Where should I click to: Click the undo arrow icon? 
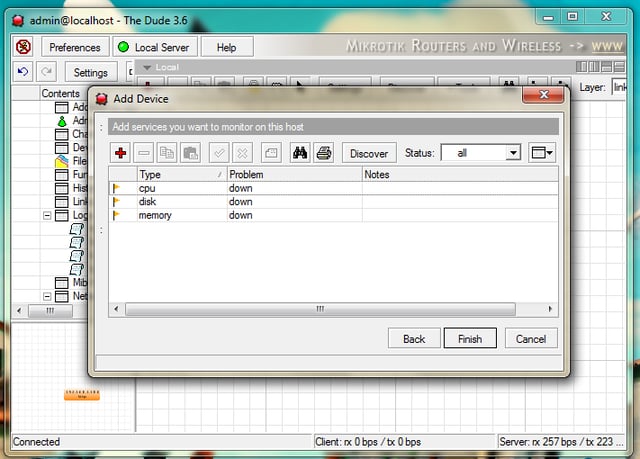pyautogui.click(x=23, y=72)
